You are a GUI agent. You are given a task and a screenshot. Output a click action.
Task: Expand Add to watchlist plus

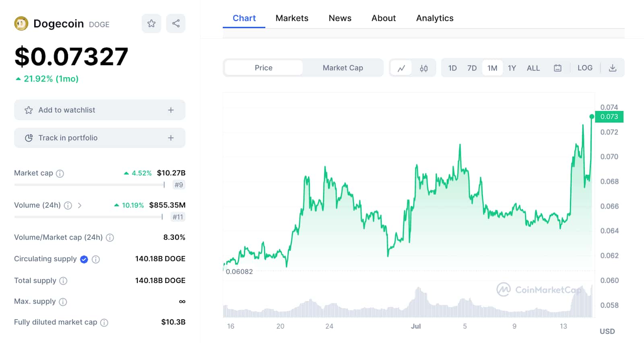click(x=171, y=110)
